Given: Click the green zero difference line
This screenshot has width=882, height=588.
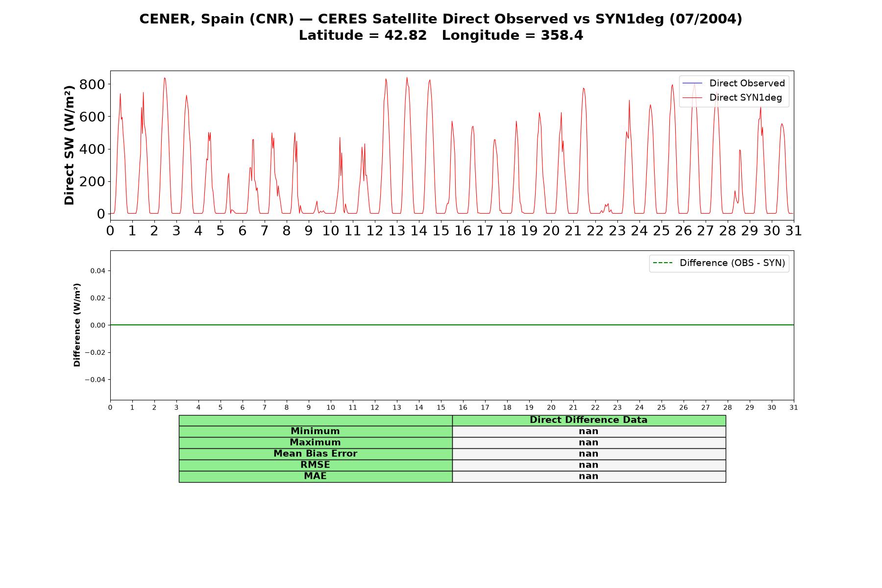Looking at the screenshot, I should point(452,325).
